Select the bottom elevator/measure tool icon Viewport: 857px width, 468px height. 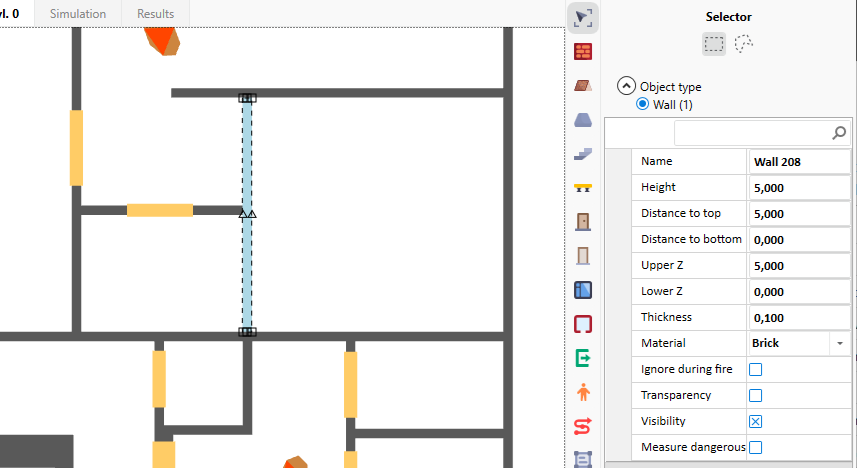click(583, 459)
